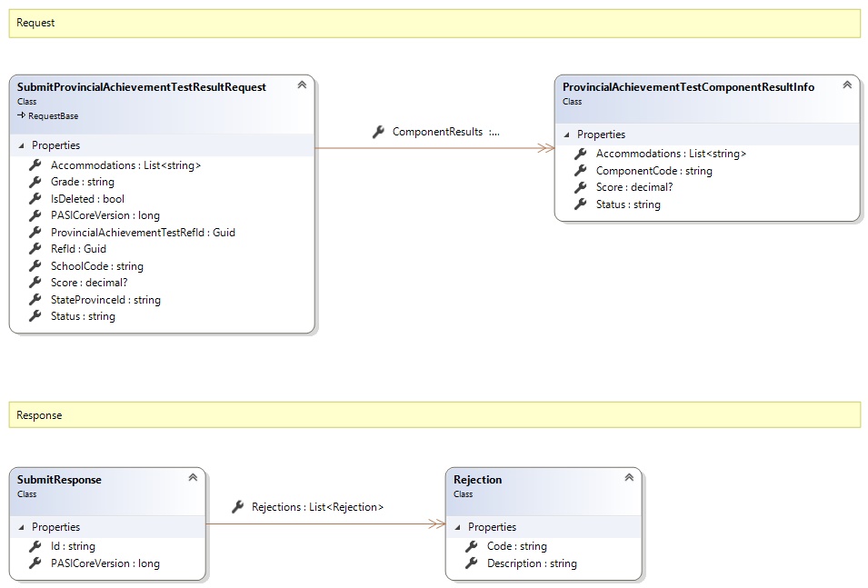Collapse the SubmitProvincialAchievementTestResultRequest class box

(302, 85)
